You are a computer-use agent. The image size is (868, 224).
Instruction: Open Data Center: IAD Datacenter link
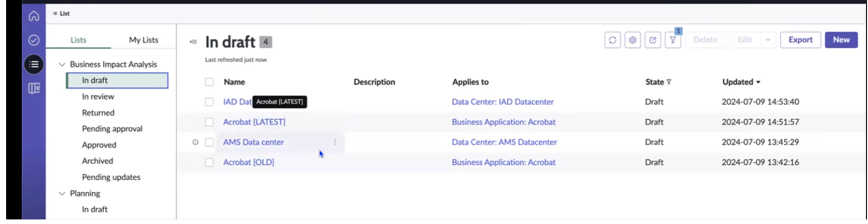coord(503,102)
